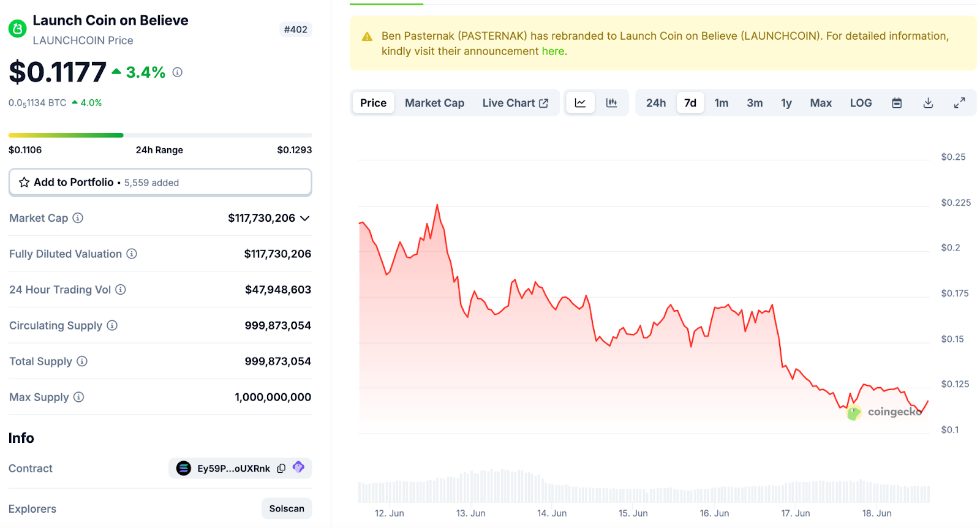
Task: Click the $0.225 y-axis label
Action: [x=956, y=203]
